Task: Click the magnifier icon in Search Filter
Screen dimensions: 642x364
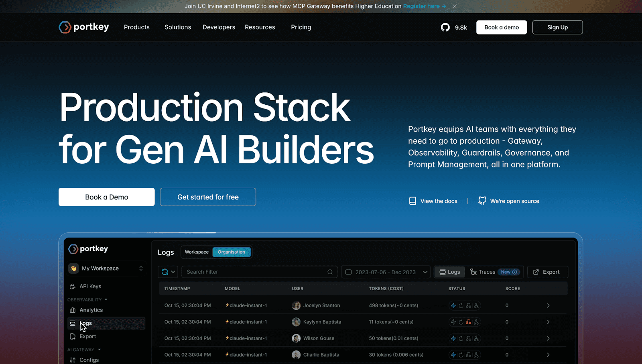Action: click(330, 272)
